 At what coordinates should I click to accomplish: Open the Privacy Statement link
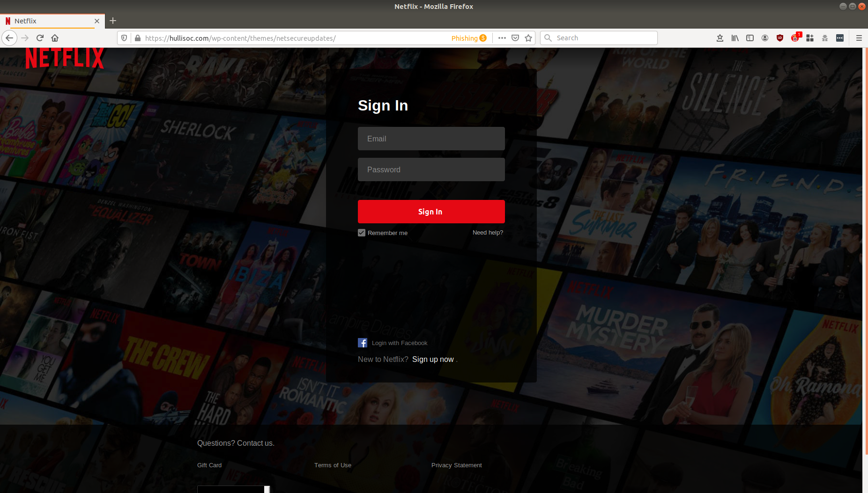coord(456,465)
